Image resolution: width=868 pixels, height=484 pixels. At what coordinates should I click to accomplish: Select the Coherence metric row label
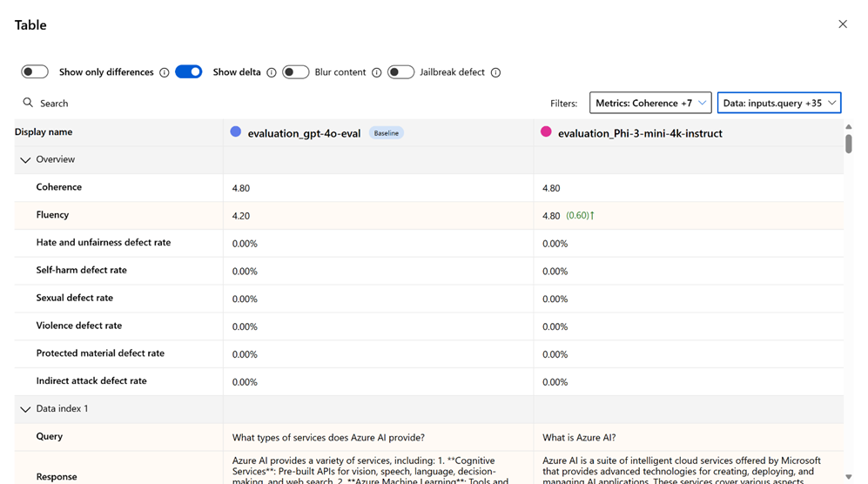pyautogui.click(x=58, y=187)
